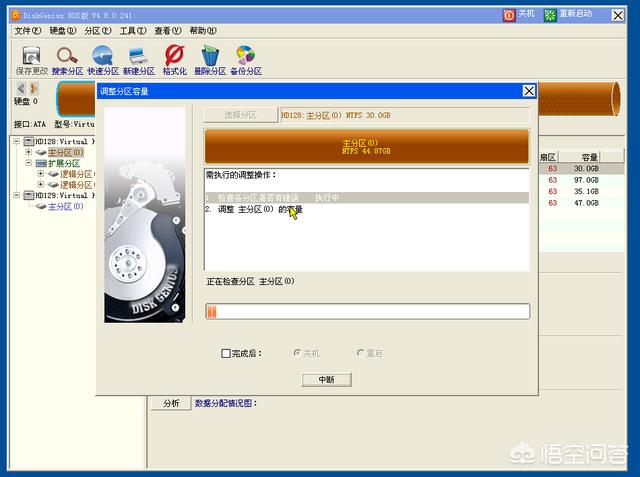Expand the second logical partition (逻辑分区) node
This screenshot has height=477, width=640.
40,184
